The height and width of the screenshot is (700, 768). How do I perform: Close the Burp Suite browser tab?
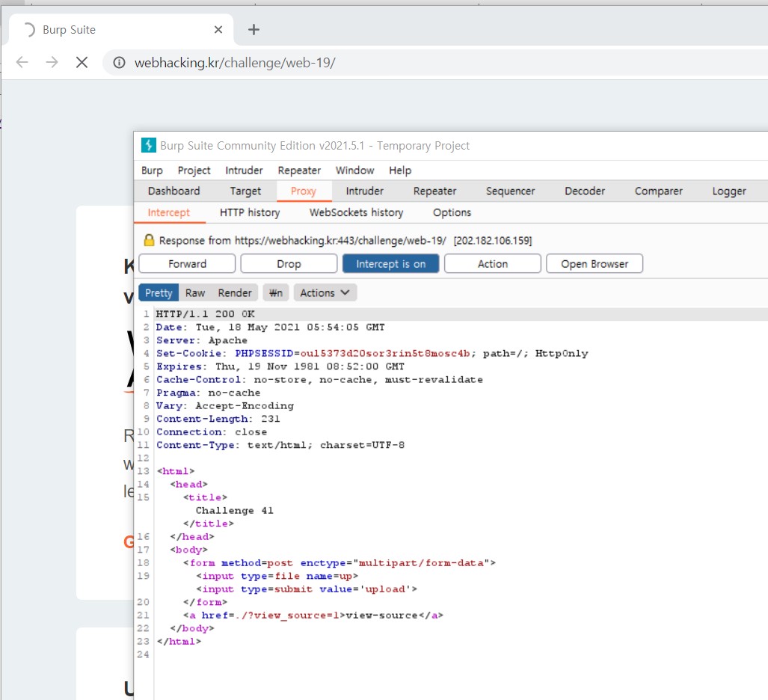click(x=218, y=29)
